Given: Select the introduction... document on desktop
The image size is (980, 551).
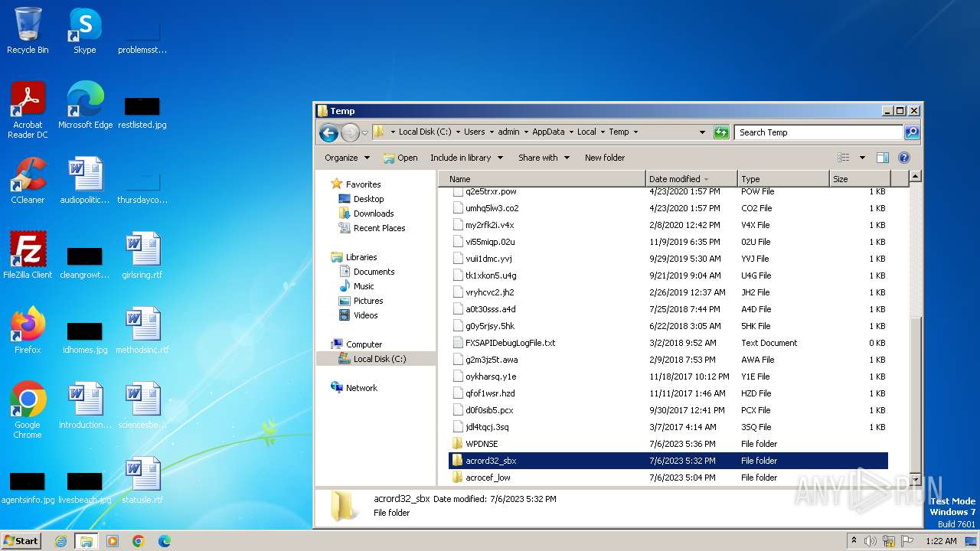Looking at the screenshot, I should pyautogui.click(x=85, y=406).
